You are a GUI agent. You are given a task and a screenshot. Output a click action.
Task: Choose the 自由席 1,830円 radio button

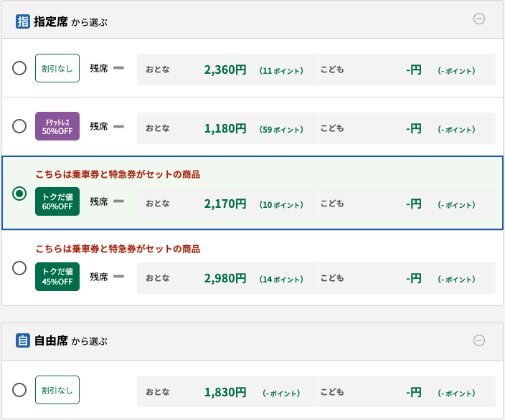coord(20,390)
